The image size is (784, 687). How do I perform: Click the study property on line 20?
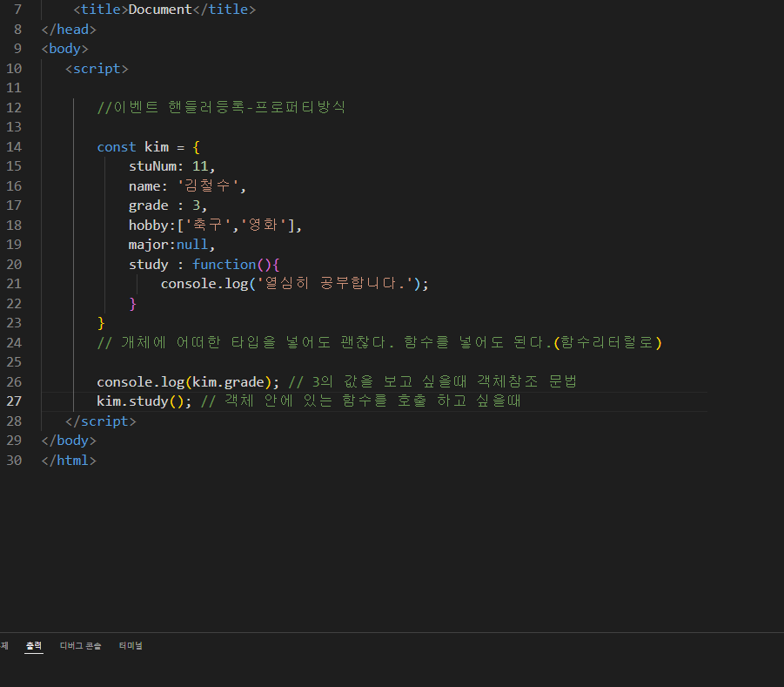tap(149, 265)
